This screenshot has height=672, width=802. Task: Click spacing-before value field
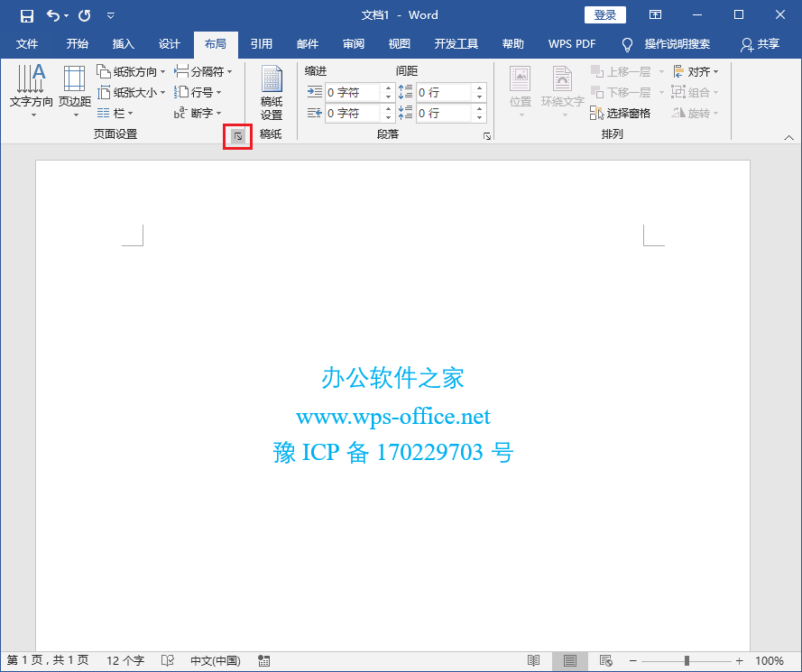pyautogui.click(x=444, y=93)
